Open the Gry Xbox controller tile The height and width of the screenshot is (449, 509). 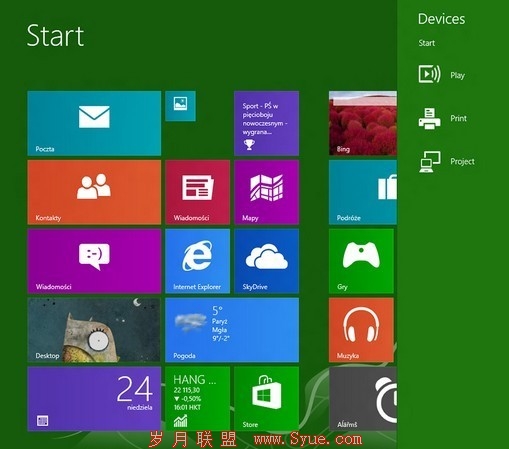click(x=361, y=261)
